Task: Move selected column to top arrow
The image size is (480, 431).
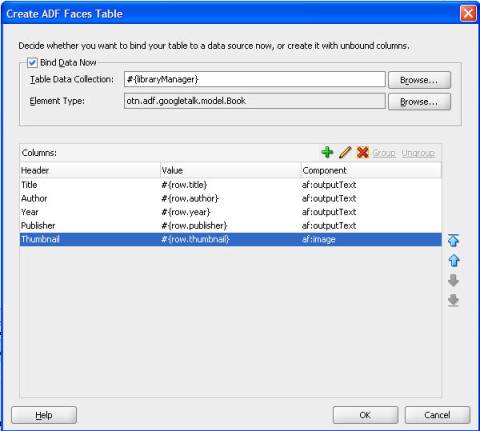Action: tap(453, 240)
